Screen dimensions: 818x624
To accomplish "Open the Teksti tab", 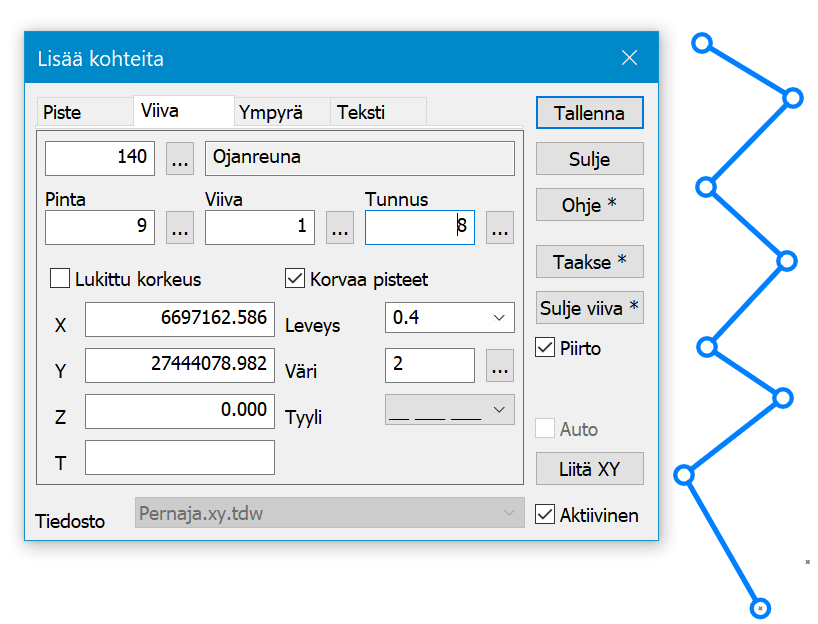I will [361, 112].
